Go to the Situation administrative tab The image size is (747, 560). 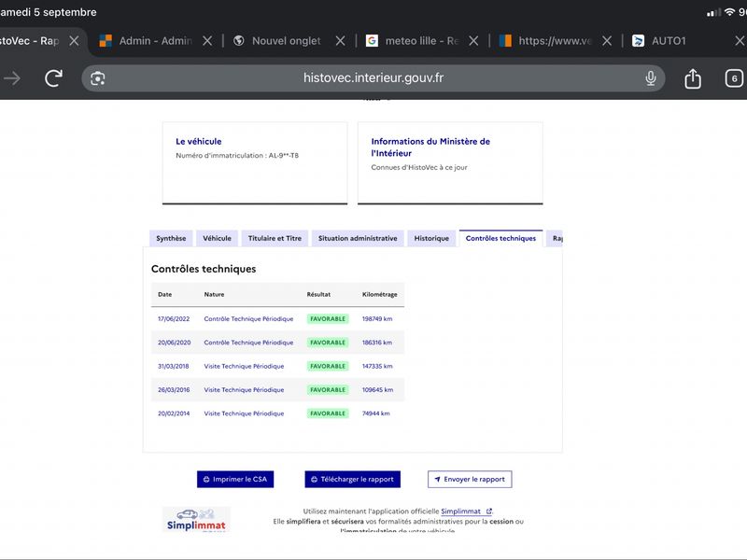[358, 238]
